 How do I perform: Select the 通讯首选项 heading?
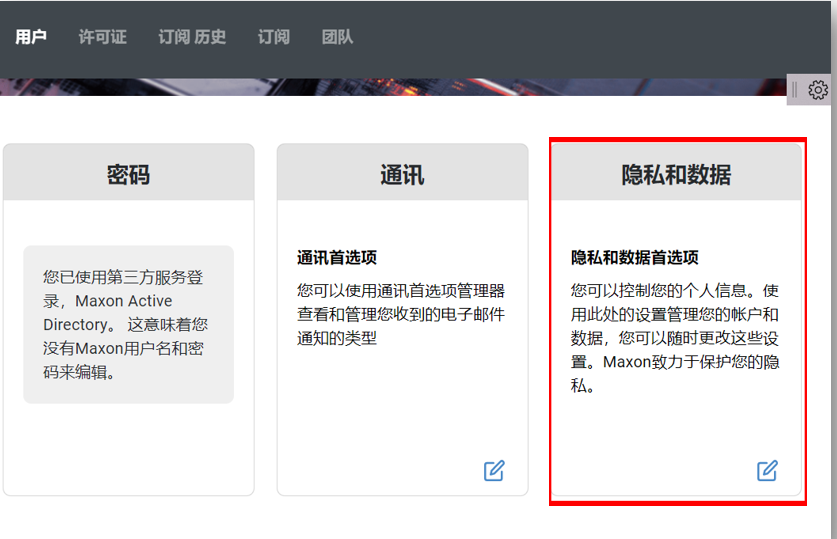point(337,258)
